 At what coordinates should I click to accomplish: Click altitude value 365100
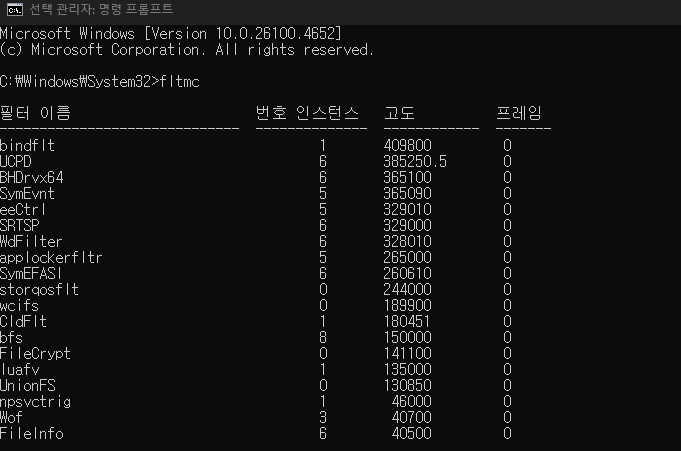click(407, 177)
